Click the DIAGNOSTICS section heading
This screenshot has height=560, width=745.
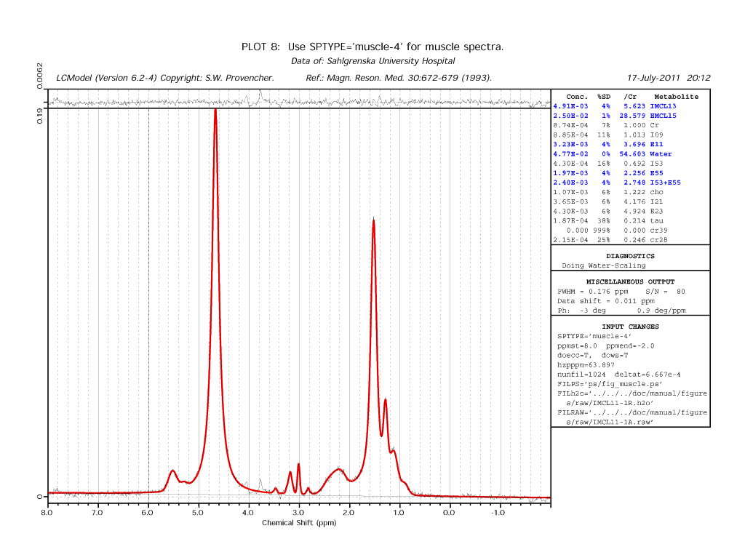[x=630, y=256]
